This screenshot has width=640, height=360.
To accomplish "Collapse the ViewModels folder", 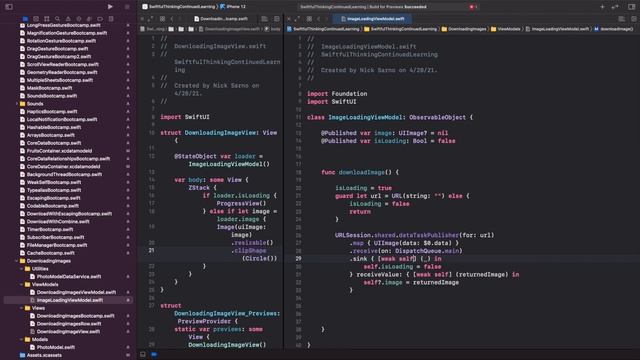I will coord(22,284).
